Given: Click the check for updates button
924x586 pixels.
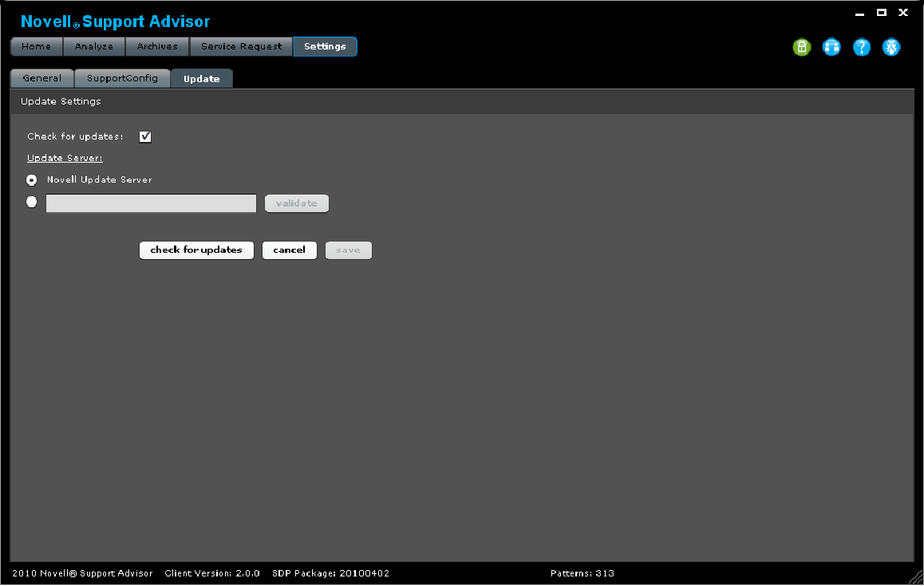Looking at the screenshot, I should coord(196,250).
